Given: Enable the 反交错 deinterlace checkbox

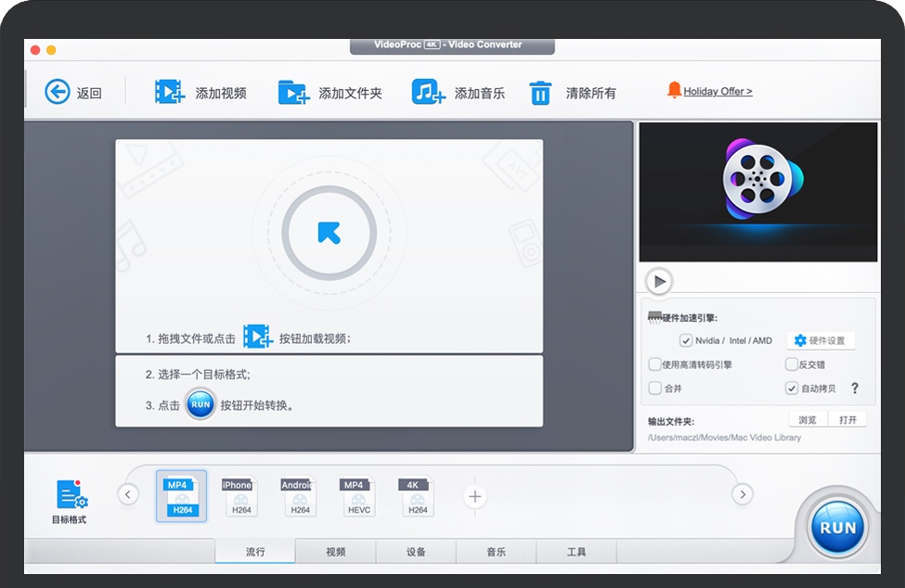Looking at the screenshot, I should click(x=792, y=364).
